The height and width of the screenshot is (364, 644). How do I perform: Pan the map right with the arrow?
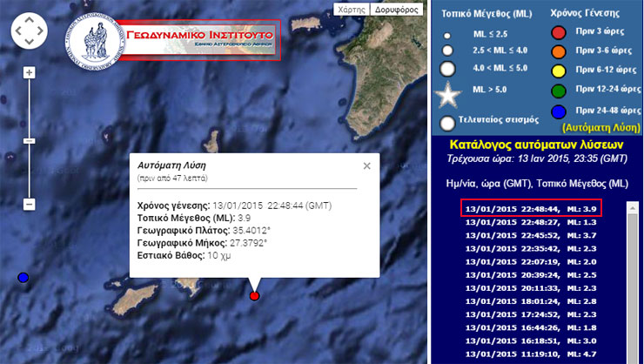pyautogui.click(x=41, y=32)
